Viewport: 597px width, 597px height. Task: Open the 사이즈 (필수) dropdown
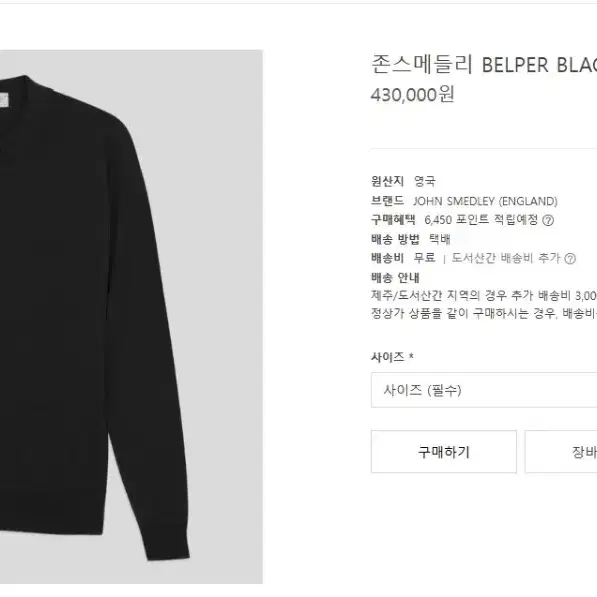(484, 390)
